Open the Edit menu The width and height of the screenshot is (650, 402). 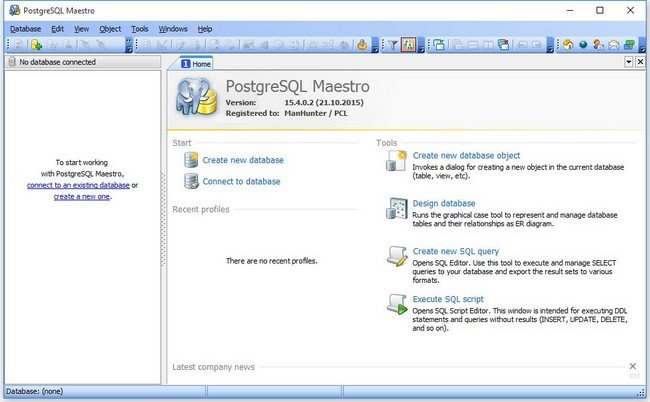pyautogui.click(x=58, y=29)
